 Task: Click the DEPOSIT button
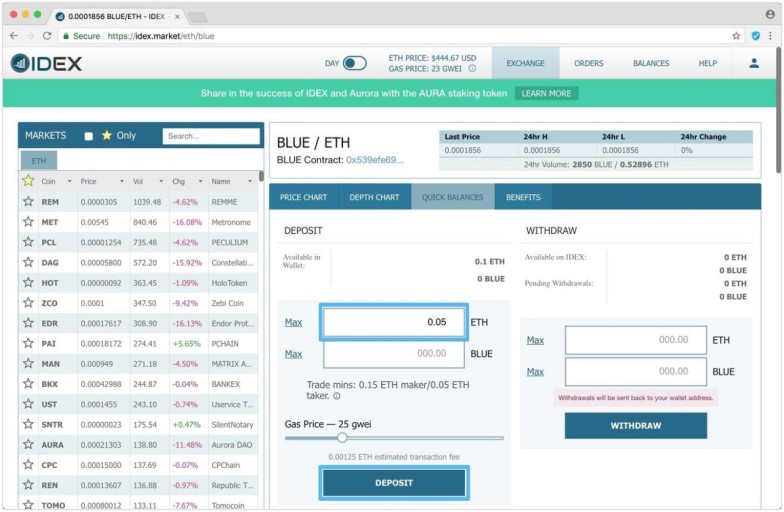pyautogui.click(x=394, y=482)
